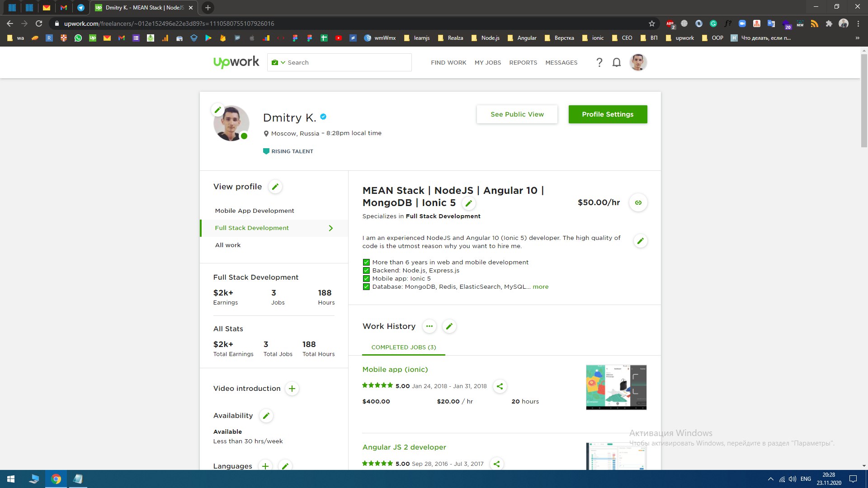Open Work History more options icon
This screenshot has height=488, width=868.
[x=429, y=326]
